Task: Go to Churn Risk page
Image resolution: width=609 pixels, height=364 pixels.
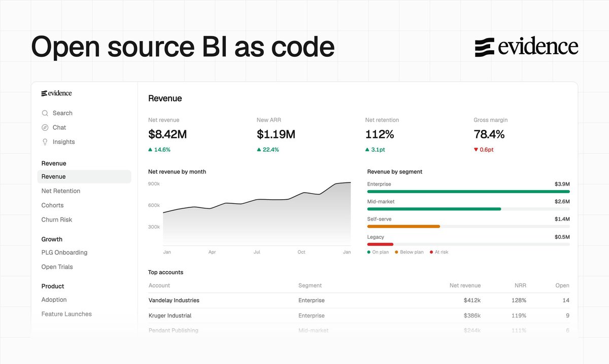Action: click(57, 220)
